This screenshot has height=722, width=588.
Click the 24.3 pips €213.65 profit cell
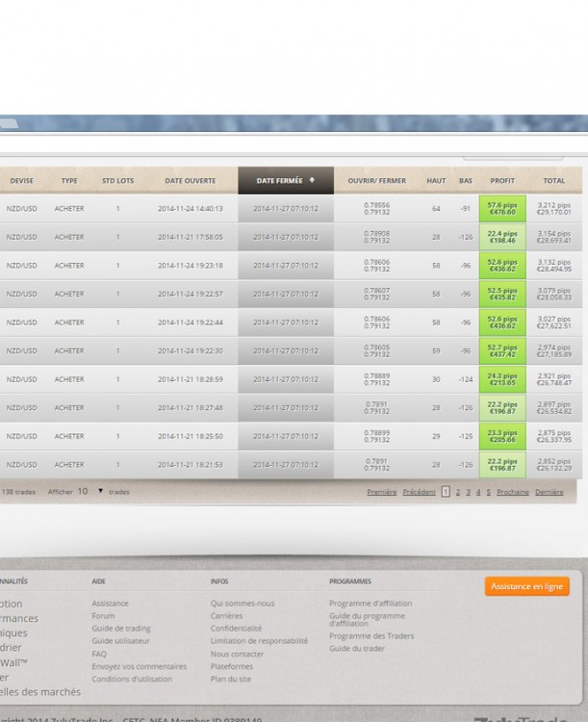pyautogui.click(x=502, y=379)
